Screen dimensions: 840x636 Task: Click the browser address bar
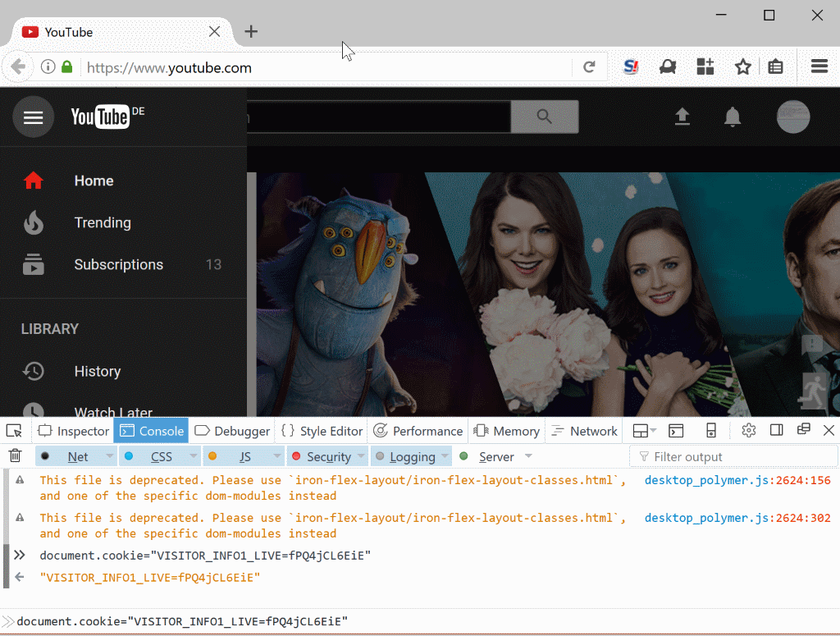coord(326,67)
